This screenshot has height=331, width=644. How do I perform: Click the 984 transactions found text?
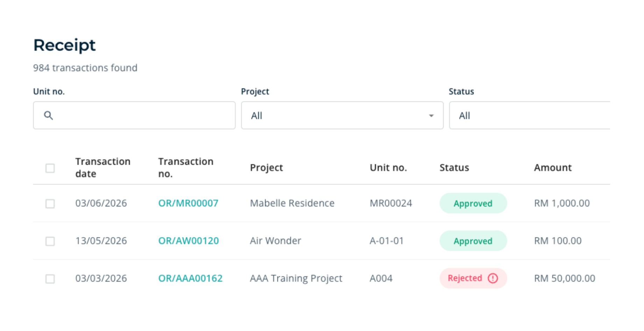(85, 68)
